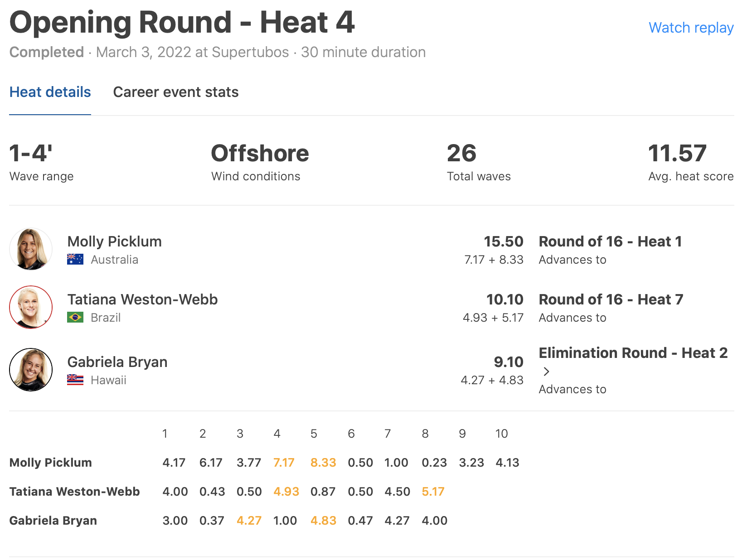Click the Australia flag icon
This screenshot has width=747, height=560.
(x=75, y=259)
